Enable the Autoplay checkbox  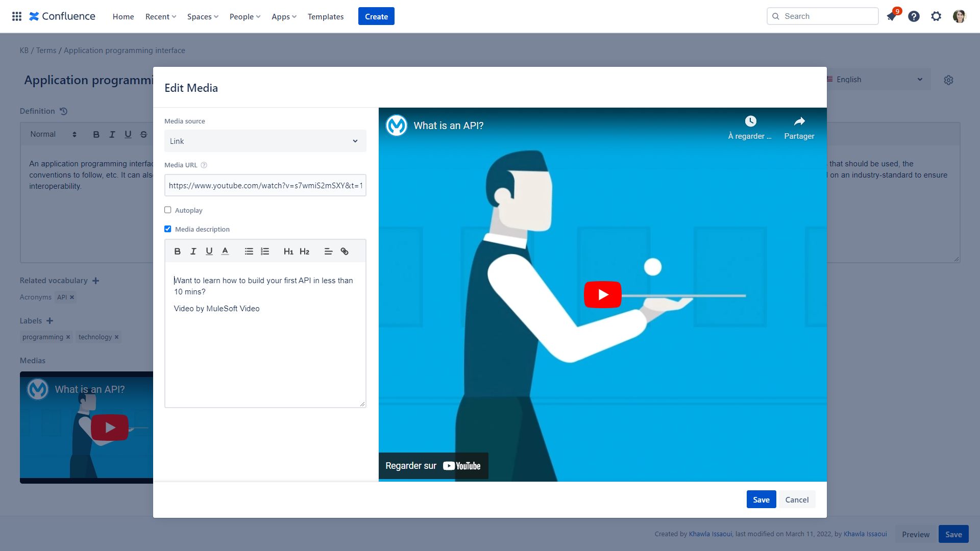click(x=167, y=210)
